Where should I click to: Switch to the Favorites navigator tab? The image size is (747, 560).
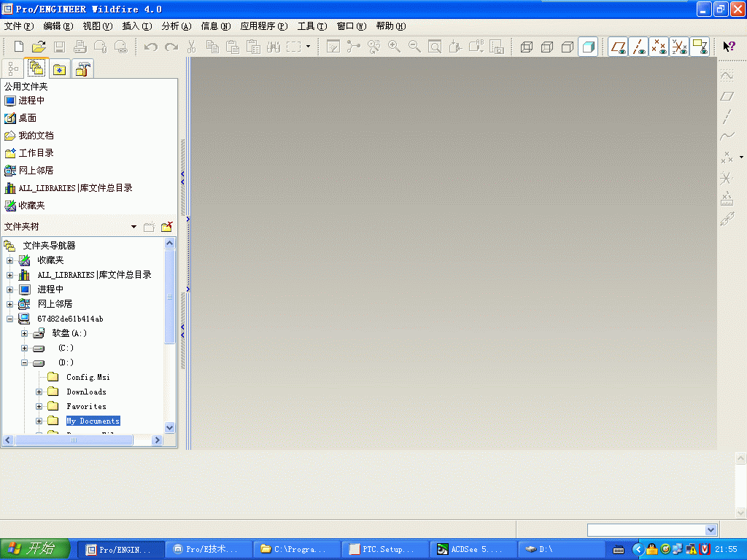click(x=59, y=69)
